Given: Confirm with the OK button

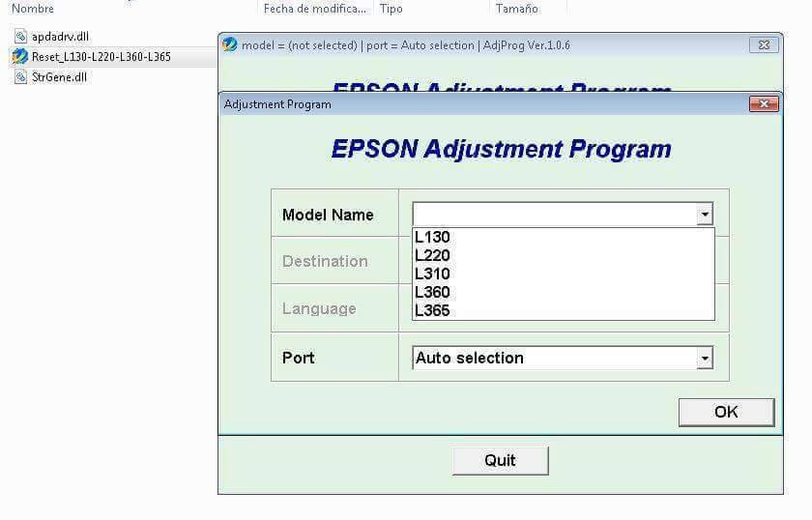Looking at the screenshot, I should [727, 413].
